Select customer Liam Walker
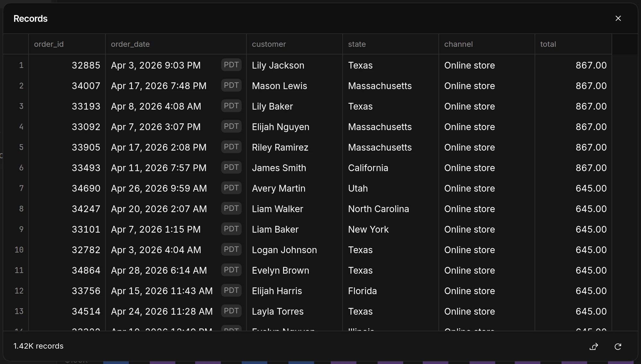The image size is (641, 364). click(295, 209)
